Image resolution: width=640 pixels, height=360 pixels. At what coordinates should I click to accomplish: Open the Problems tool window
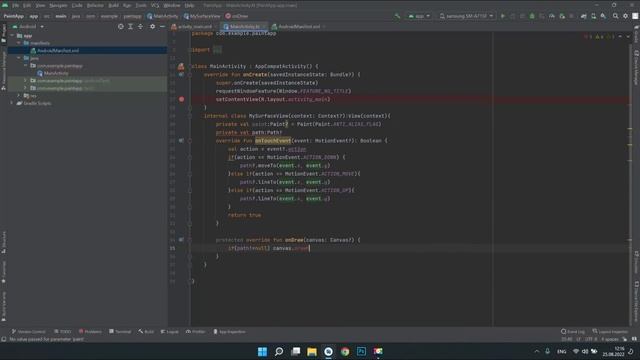pyautogui.click(x=90, y=331)
